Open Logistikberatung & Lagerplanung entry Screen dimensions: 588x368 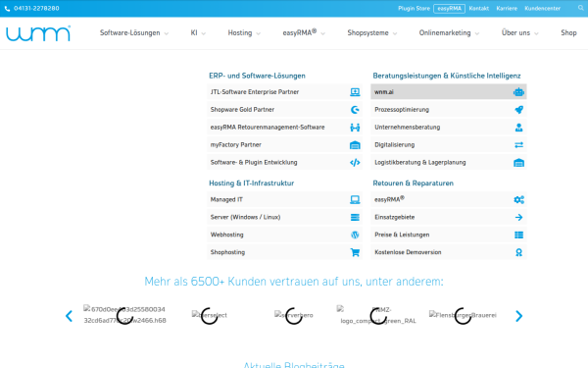pyautogui.click(x=449, y=163)
